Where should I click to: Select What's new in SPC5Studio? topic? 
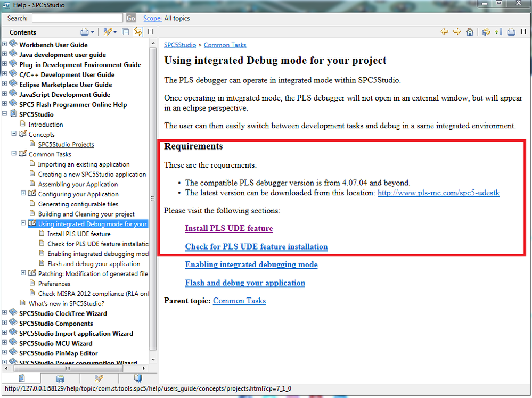pyautogui.click(x=67, y=304)
